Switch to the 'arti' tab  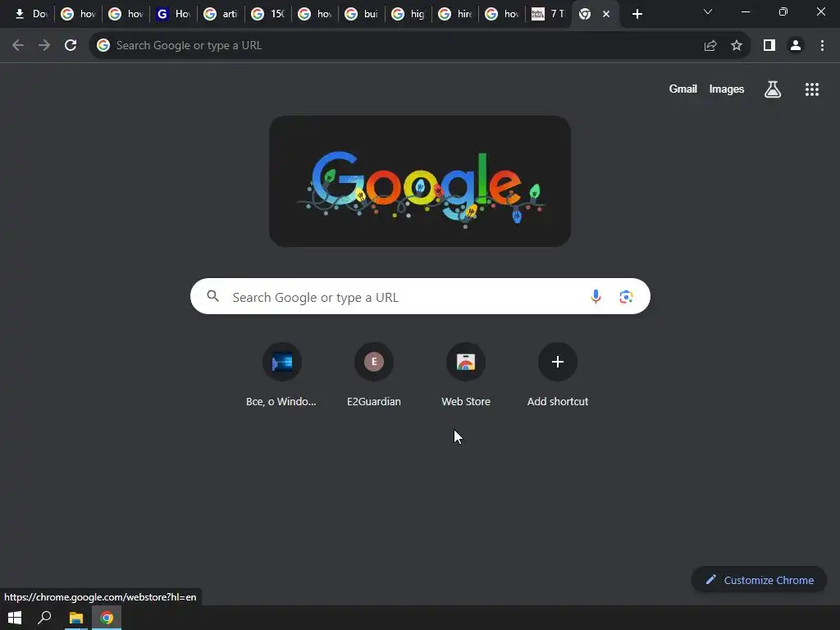tap(220, 14)
